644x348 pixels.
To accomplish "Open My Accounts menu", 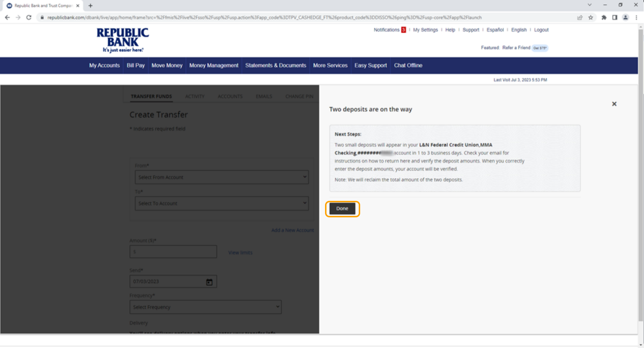I will pos(104,66).
